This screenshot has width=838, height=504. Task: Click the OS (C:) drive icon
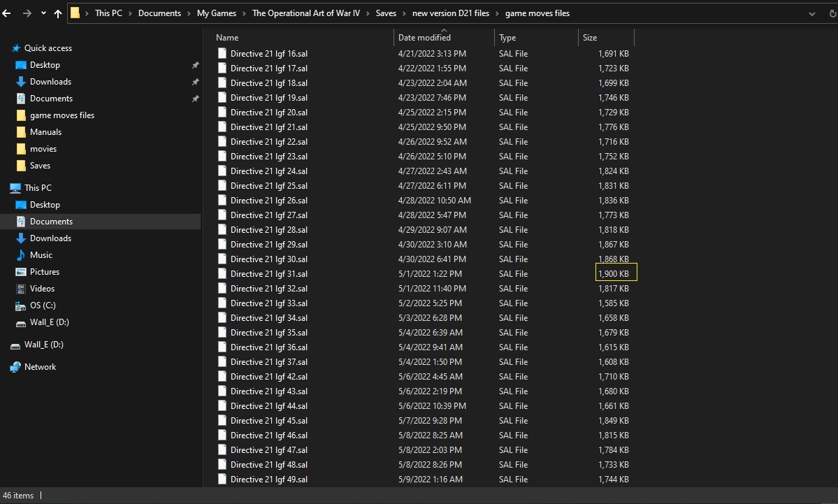pos(20,305)
